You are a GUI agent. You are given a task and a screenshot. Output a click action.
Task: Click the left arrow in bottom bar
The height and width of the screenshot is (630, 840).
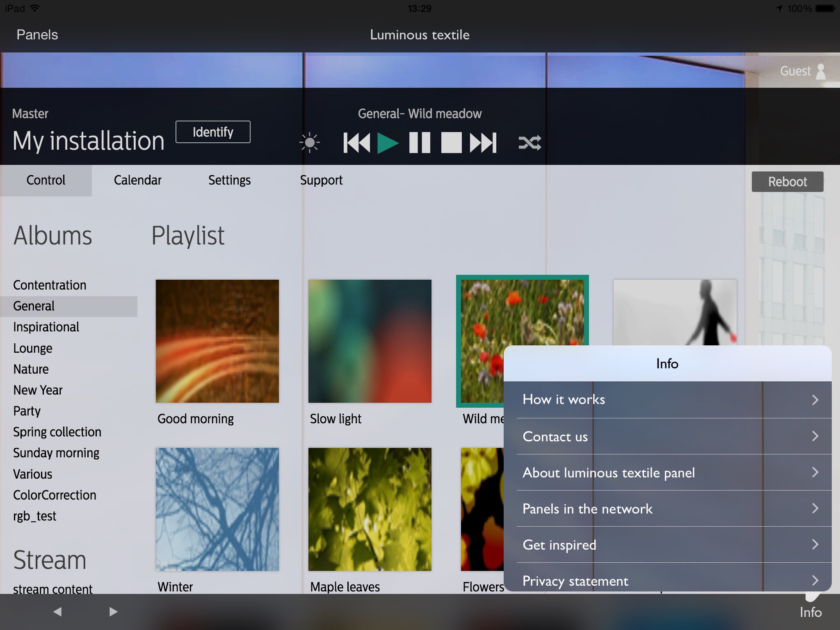click(57, 612)
